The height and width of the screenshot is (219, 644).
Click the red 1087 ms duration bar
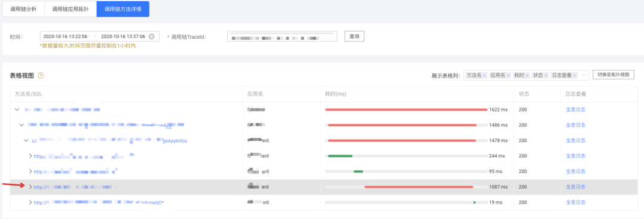[419, 187]
